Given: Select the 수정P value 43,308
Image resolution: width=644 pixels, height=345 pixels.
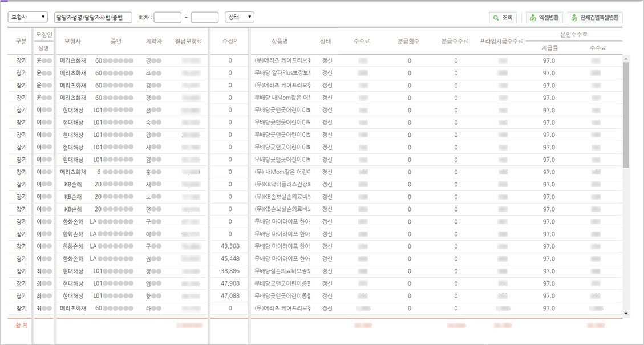Looking at the screenshot, I should pos(230,246).
